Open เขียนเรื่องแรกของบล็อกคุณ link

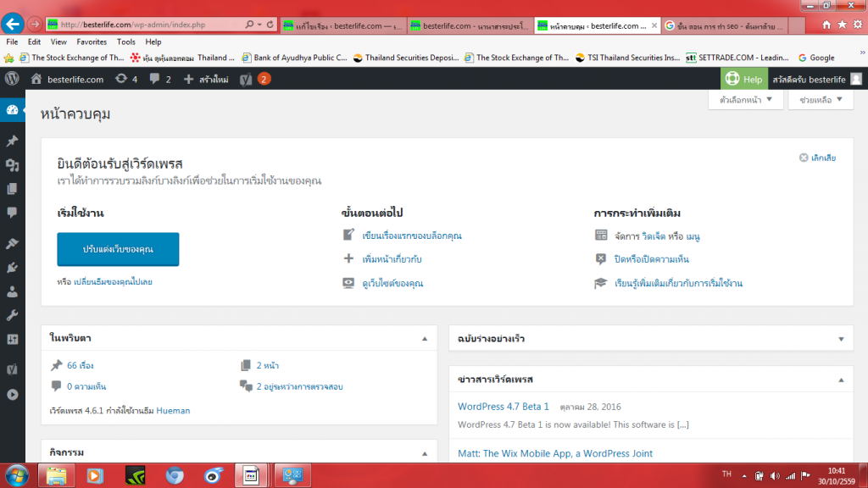pos(412,236)
